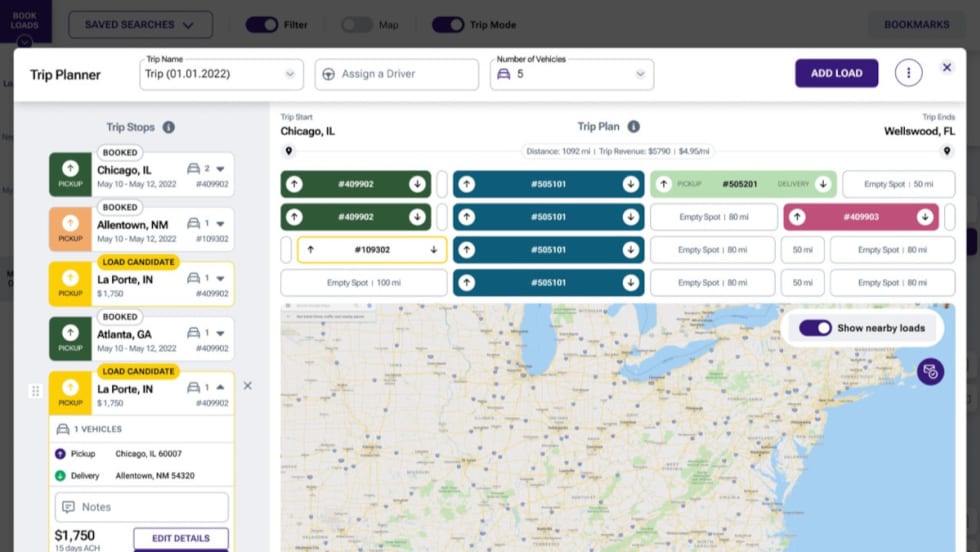Expand the Chicago, IL stop details
The height and width of the screenshot is (552, 980).
pyautogui.click(x=220, y=170)
